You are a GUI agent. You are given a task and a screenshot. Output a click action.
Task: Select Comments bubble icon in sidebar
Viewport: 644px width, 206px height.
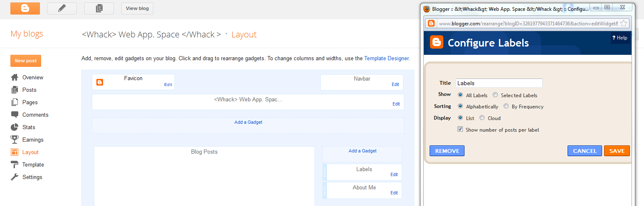click(15, 115)
